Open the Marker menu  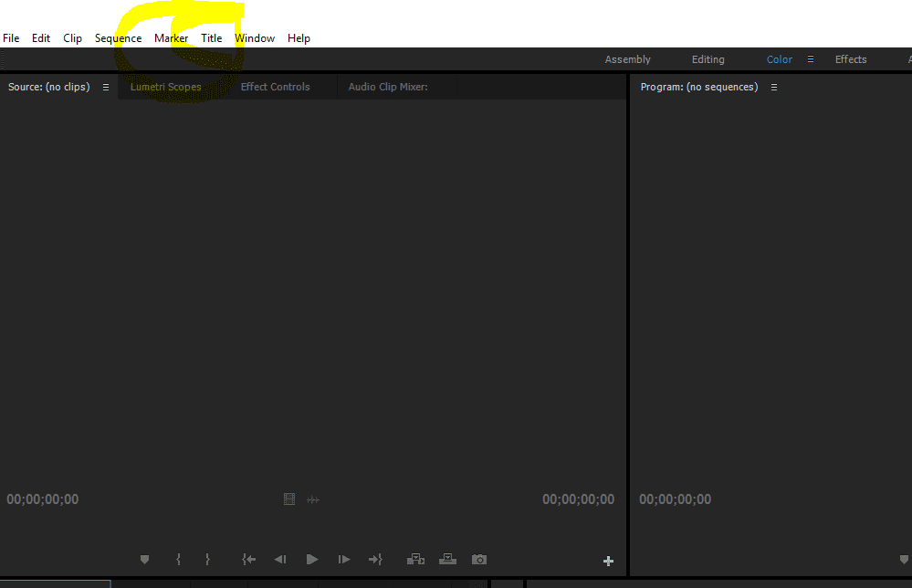(x=171, y=38)
